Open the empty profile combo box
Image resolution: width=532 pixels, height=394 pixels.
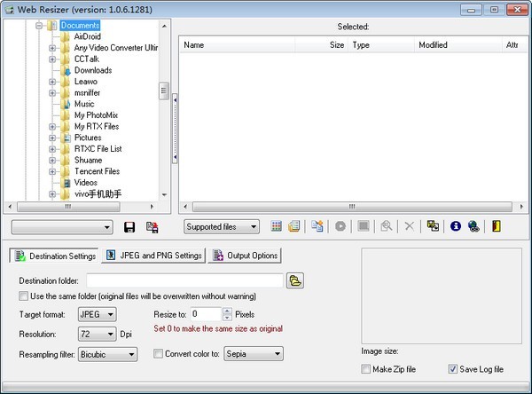62,227
